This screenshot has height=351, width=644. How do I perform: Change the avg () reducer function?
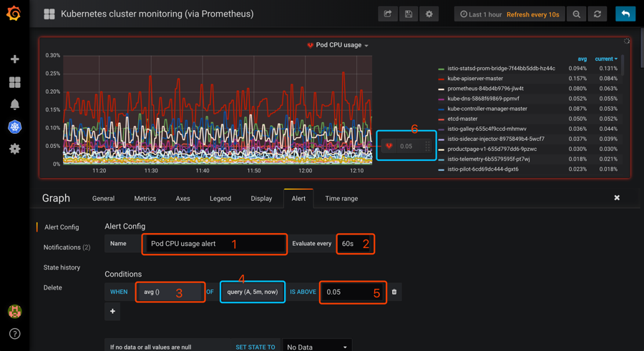coord(170,292)
